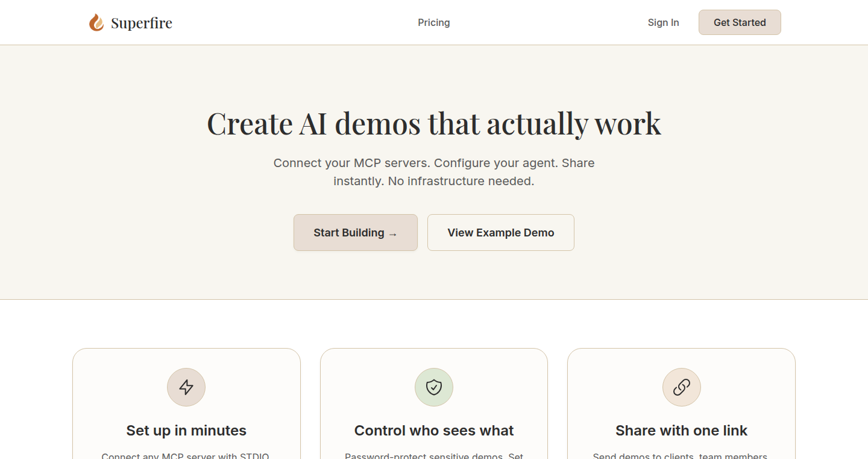Click the Share with one link card title
The width and height of the screenshot is (868, 459).
pos(681,431)
